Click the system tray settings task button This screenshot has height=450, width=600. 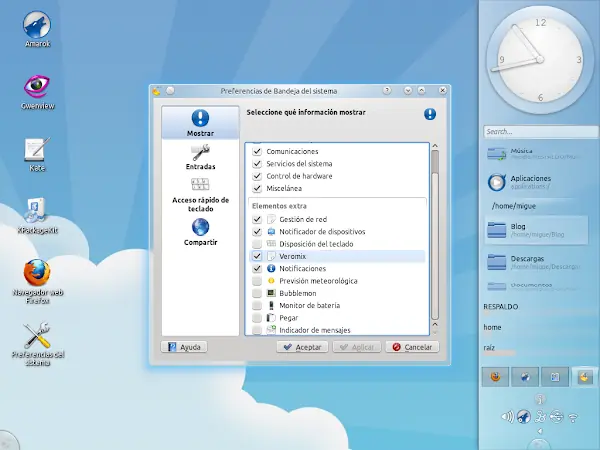click(x=585, y=377)
